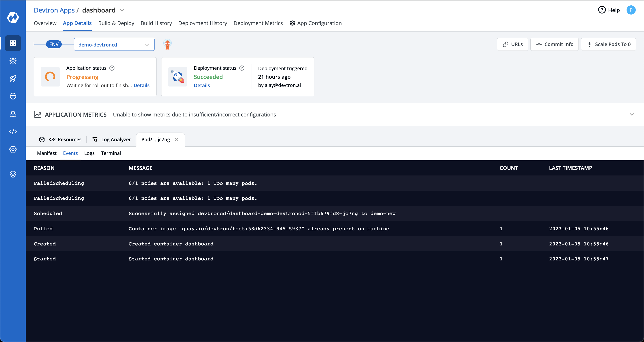The height and width of the screenshot is (342, 644).
Task: Open the Devtron home via logo icon
Action: (13, 18)
